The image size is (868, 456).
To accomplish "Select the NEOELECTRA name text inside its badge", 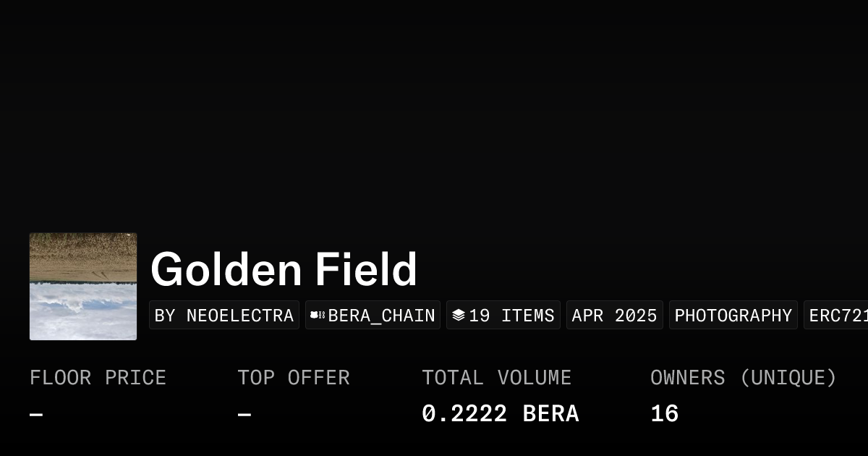I will coord(240,315).
